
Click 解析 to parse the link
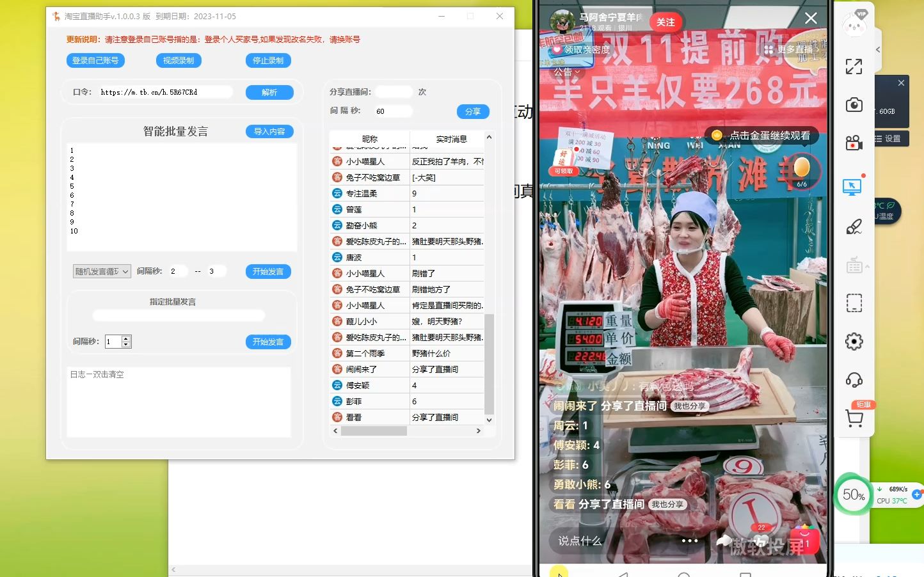coord(269,91)
